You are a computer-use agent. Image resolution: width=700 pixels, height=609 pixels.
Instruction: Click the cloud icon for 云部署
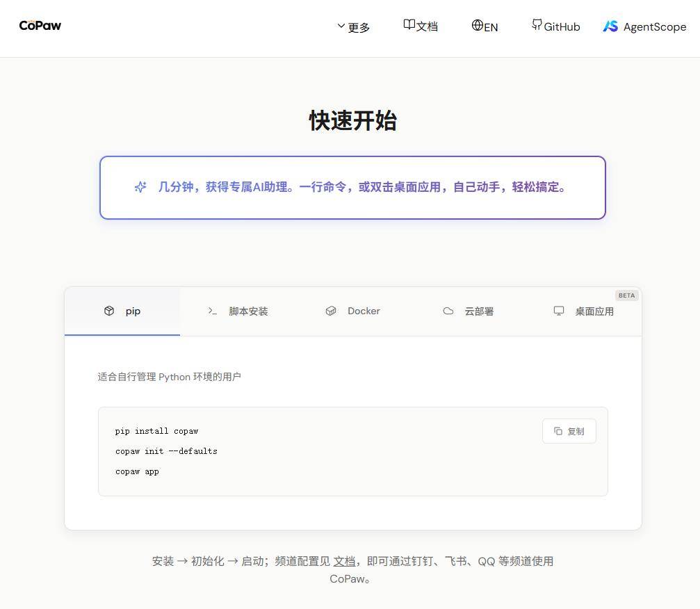[x=448, y=311]
